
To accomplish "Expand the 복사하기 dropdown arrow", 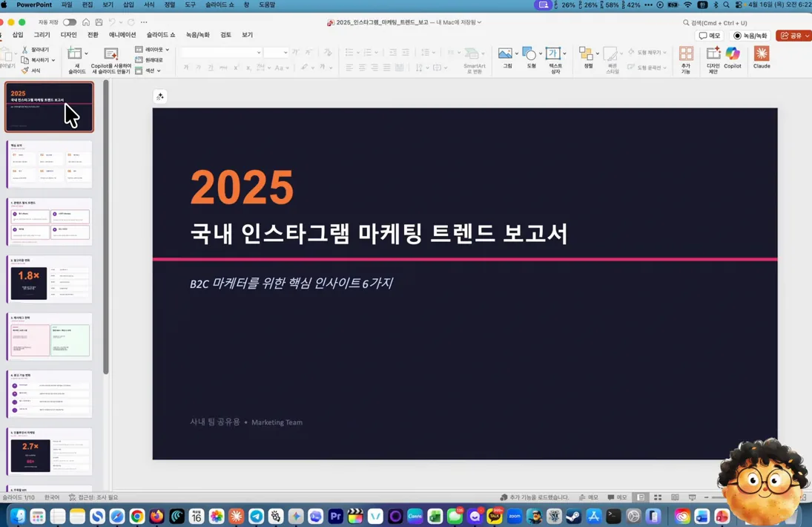I will (53, 60).
